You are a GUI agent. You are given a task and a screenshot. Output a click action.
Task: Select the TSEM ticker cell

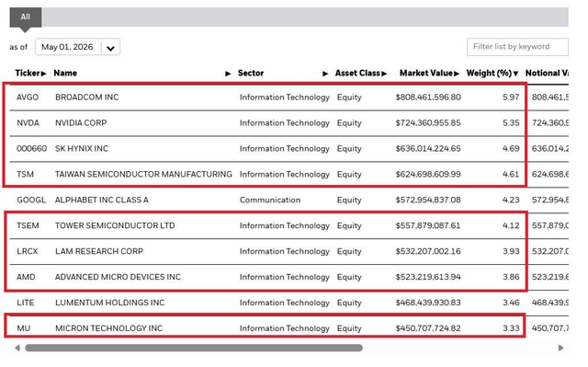click(x=28, y=225)
